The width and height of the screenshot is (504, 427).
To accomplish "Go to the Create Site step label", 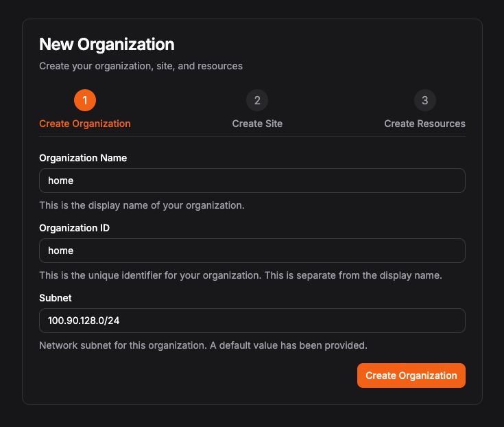I will point(257,124).
